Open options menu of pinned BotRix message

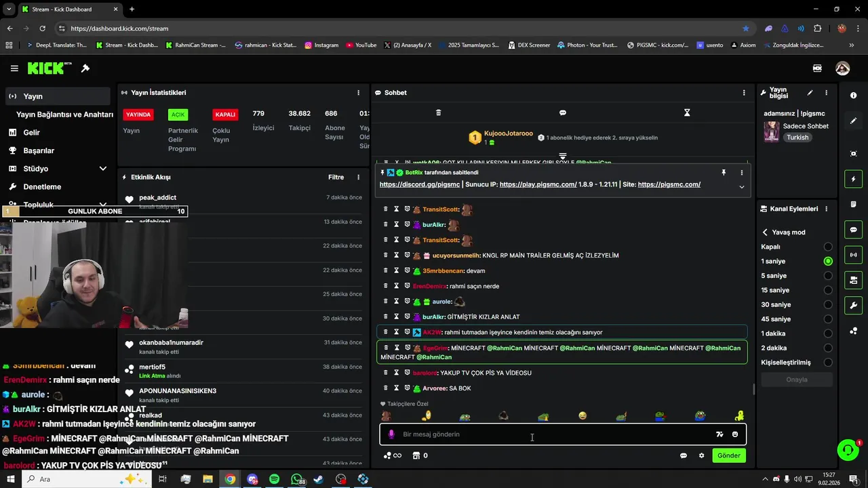click(x=742, y=173)
